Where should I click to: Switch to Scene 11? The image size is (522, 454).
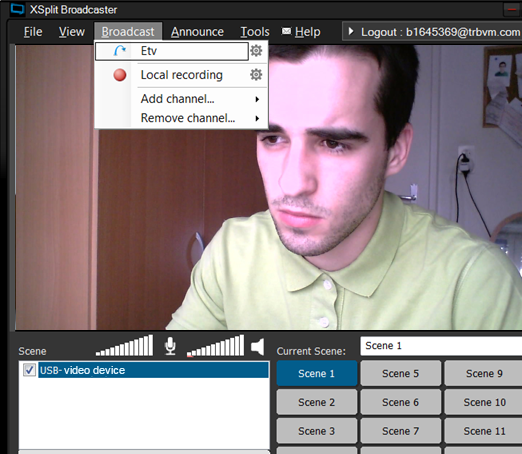click(483, 431)
